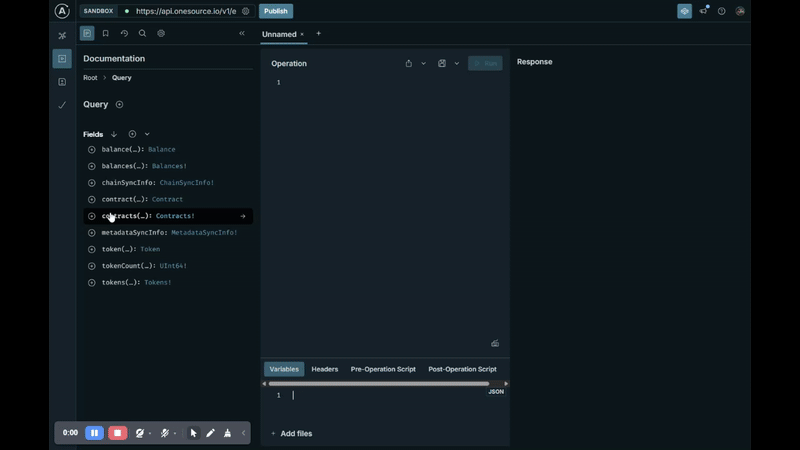This screenshot has width=800, height=450.
Task: Click the Query breadcrumb
Action: (121, 78)
